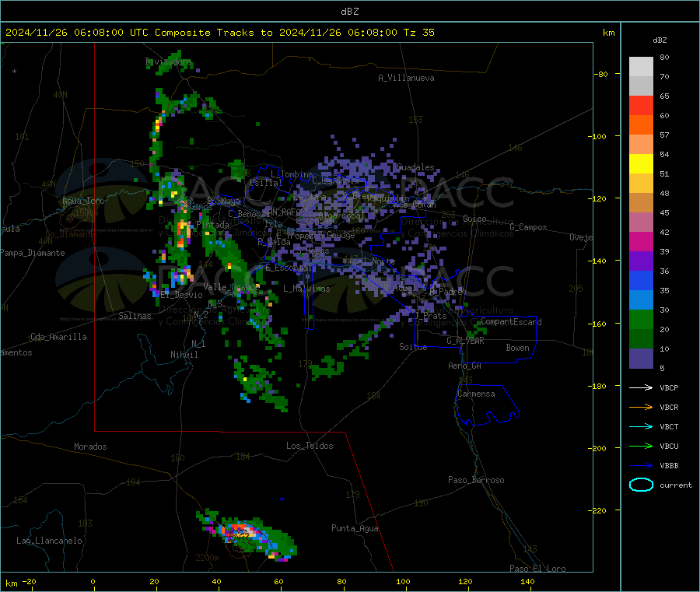
Task: Click the cyan 'current' ellipse legend icon
Action: click(641, 485)
